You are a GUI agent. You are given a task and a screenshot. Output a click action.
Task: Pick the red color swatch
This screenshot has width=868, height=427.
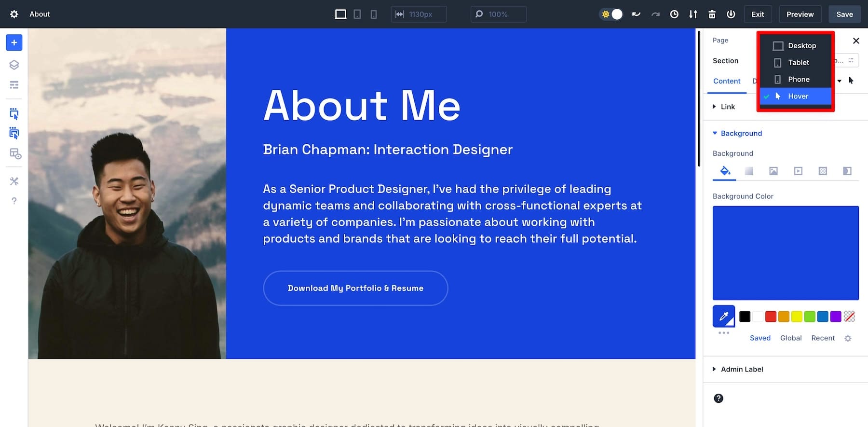771,317
